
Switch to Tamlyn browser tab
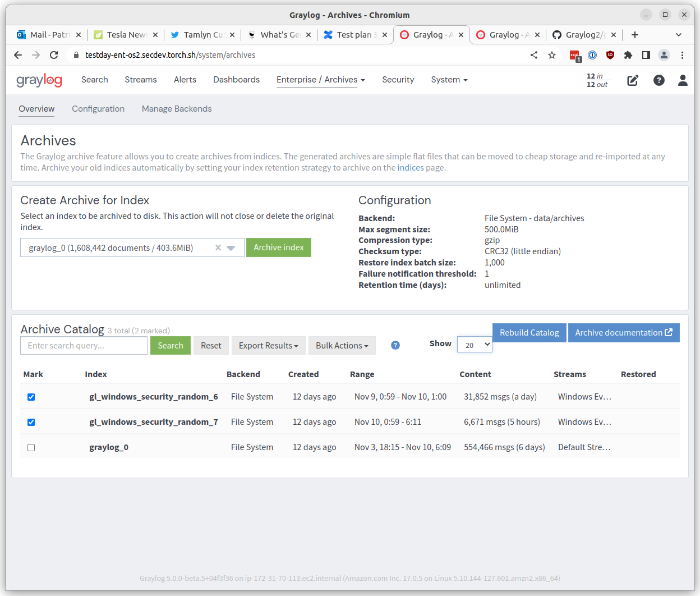pos(202,35)
